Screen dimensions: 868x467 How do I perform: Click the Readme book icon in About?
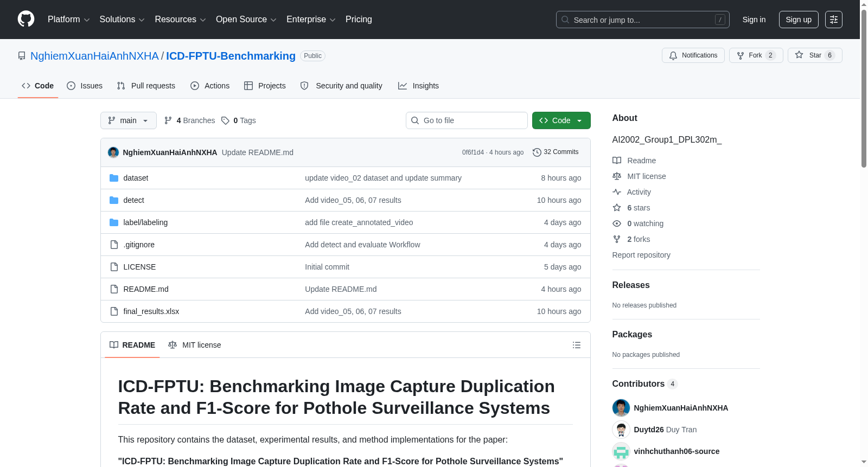pos(617,161)
